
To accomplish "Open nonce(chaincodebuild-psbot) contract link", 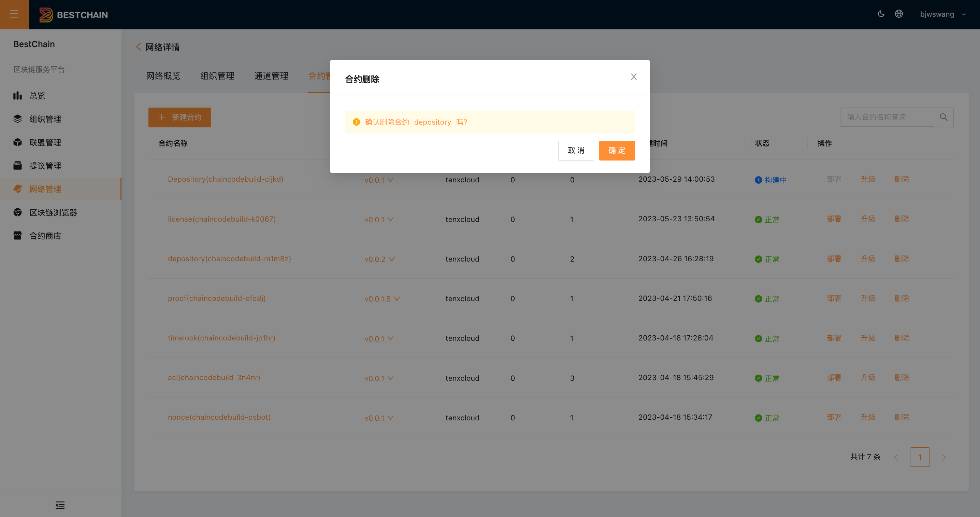I will point(219,417).
